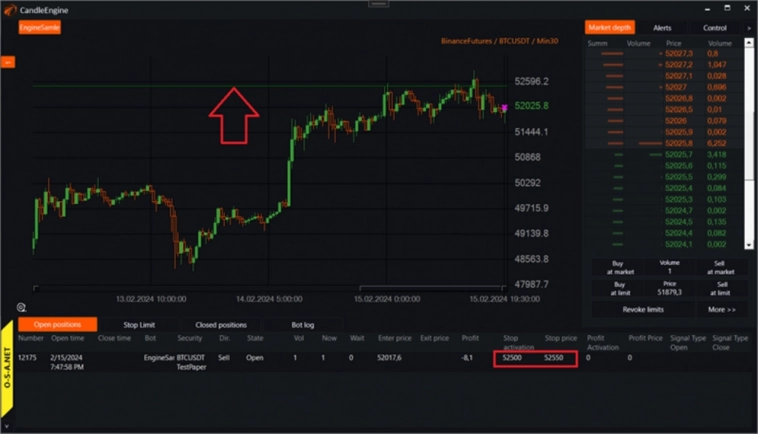This screenshot has width=758, height=434.
Task: Open the Stop Limit tab
Action: (x=138, y=325)
